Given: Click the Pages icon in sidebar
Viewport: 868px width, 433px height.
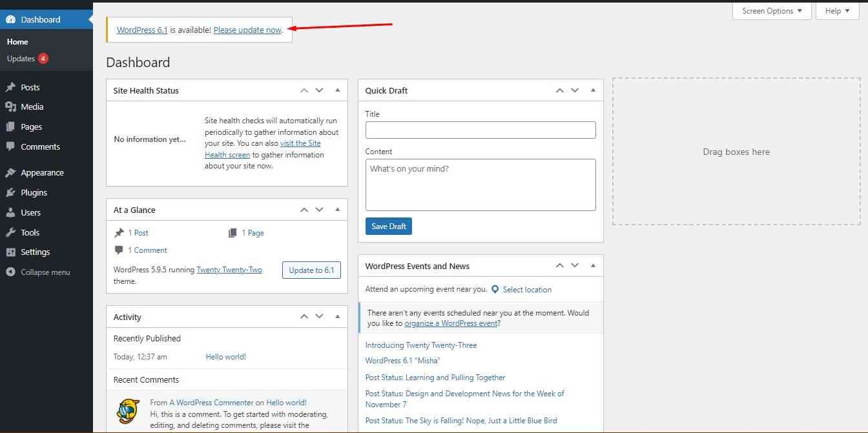Looking at the screenshot, I should [10, 126].
